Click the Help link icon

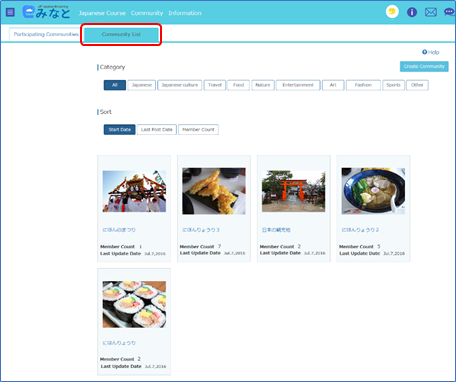(x=424, y=52)
